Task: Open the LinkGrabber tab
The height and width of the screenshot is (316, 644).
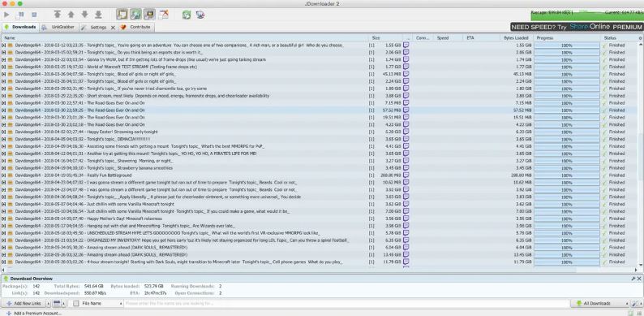Action: point(59,27)
